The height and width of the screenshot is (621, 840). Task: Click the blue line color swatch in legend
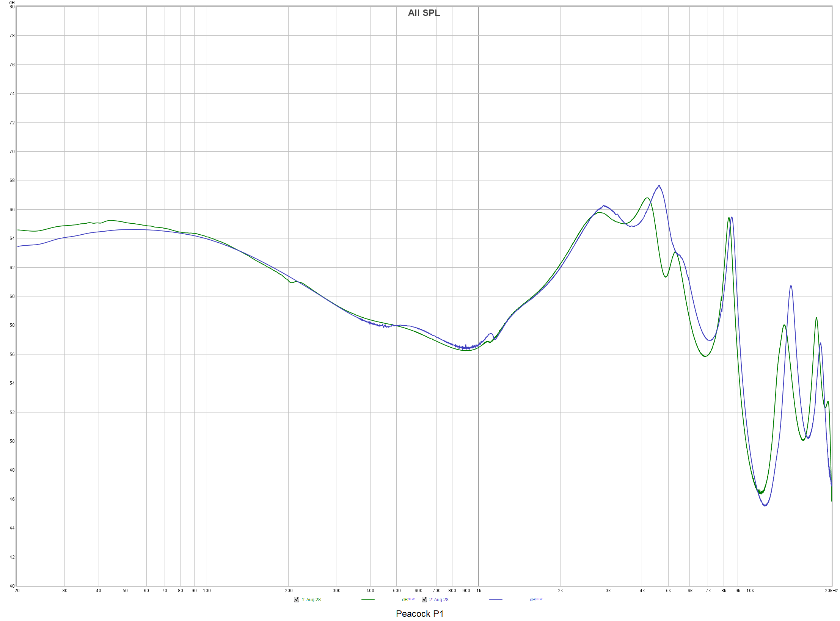(x=496, y=600)
